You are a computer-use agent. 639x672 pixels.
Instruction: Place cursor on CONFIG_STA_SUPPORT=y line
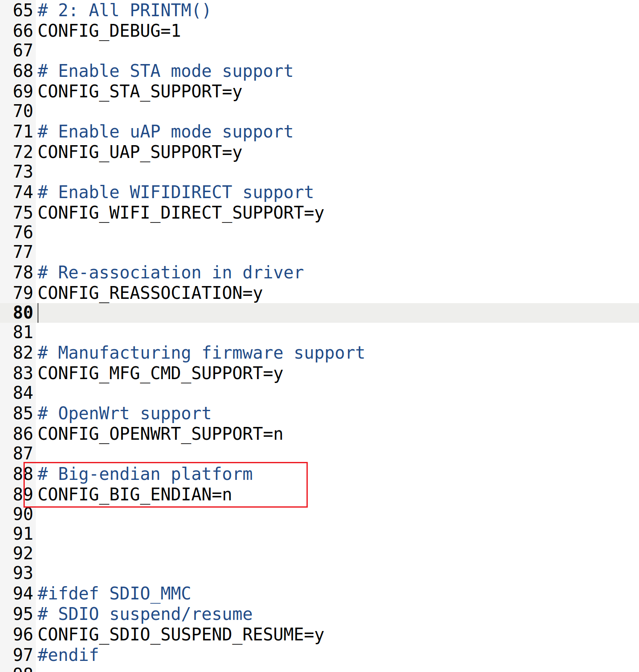tap(140, 92)
